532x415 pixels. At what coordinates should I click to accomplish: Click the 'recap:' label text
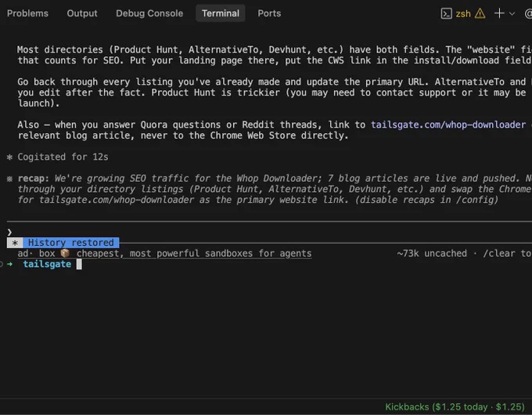[33, 179]
